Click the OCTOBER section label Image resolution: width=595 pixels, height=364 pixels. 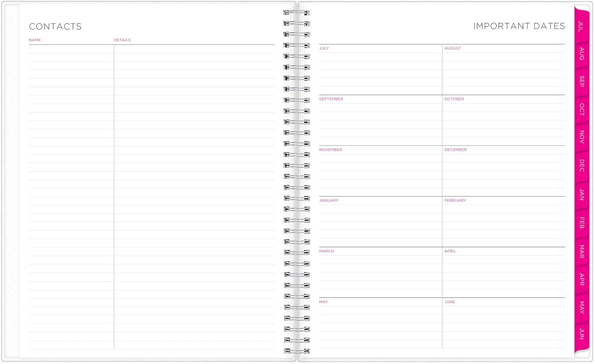pyautogui.click(x=454, y=99)
